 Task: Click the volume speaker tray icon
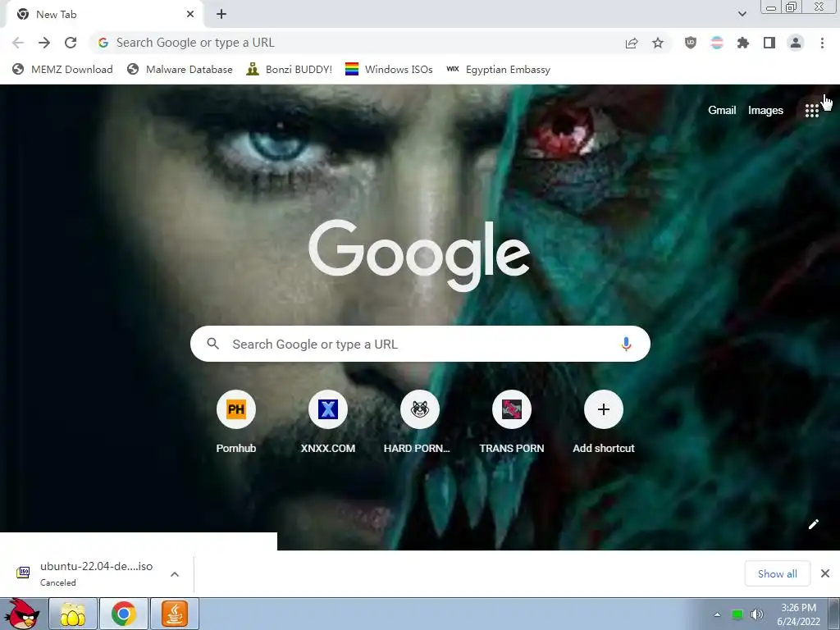757,614
